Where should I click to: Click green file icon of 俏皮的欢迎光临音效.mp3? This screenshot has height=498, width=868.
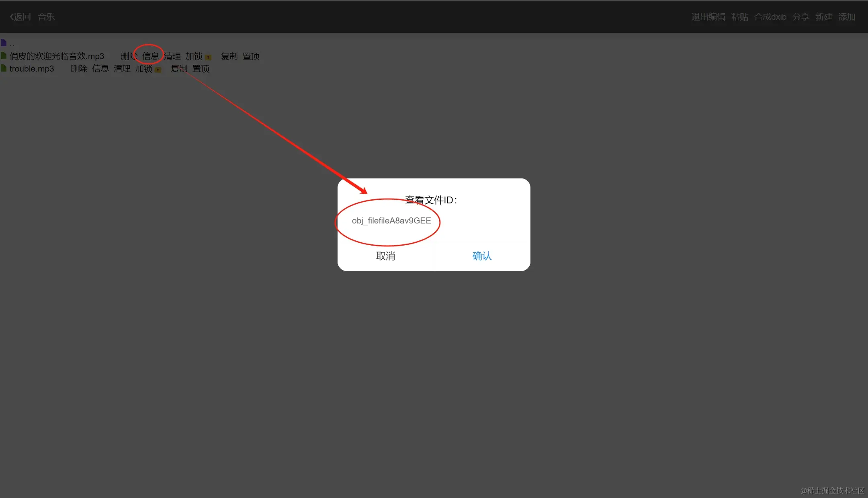[x=4, y=55]
